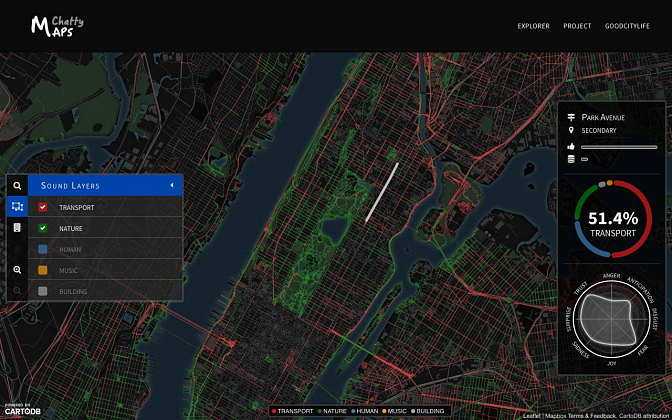The height and width of the screenshot is (420, 672).
Task: Click the highlighted Park Avenue street segment
Action: point(382,192)
